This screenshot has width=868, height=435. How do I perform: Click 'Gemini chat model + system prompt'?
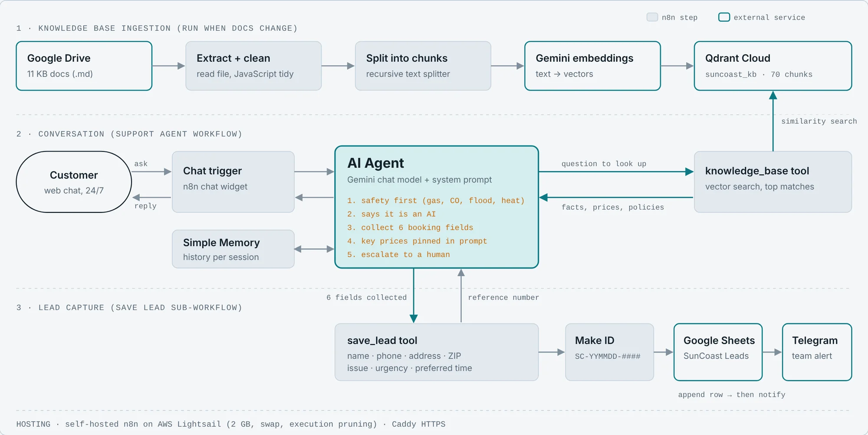pos(419,180)
